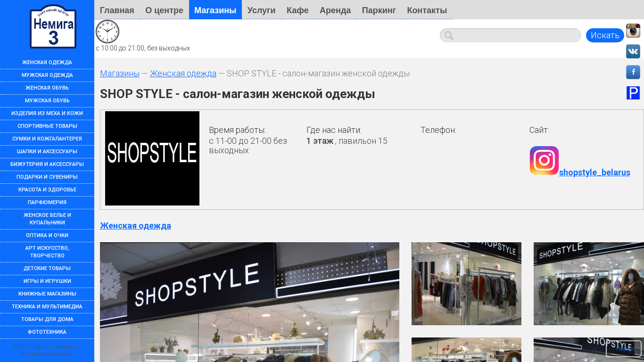644x362 pixels.
Task: Follow the Магазины breadcrumb link
Action: (x=120, y=74)
